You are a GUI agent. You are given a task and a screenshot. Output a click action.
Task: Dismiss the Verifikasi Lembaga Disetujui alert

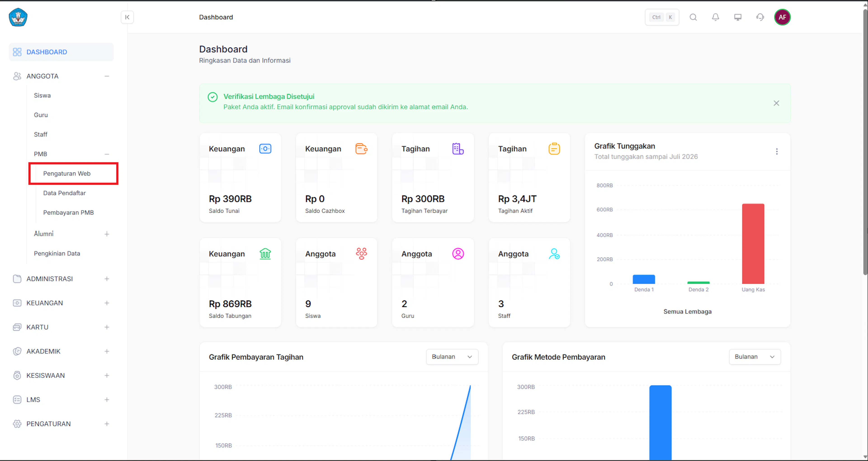tap(776, 103)
